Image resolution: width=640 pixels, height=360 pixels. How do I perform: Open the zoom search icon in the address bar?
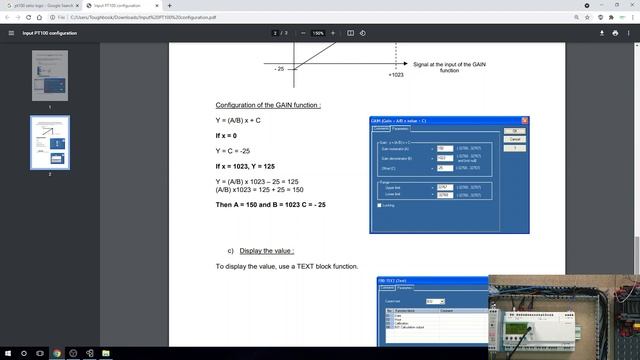tap(576, 17)
